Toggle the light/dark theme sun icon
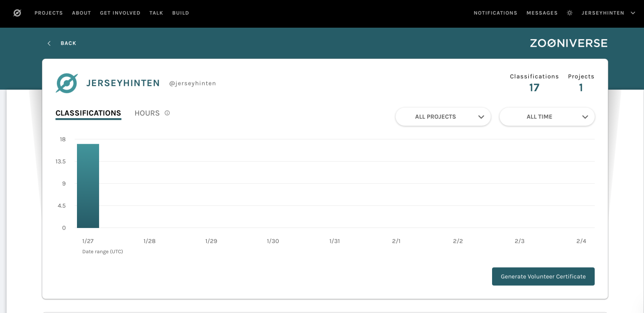The width and height of the screenshot is (644, 313). (x=570, y=13)
